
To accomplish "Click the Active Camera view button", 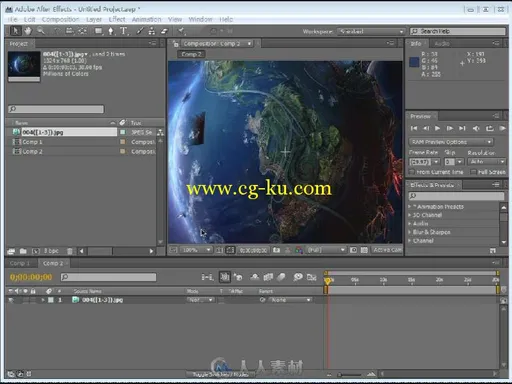I will [x=387, y=250].
